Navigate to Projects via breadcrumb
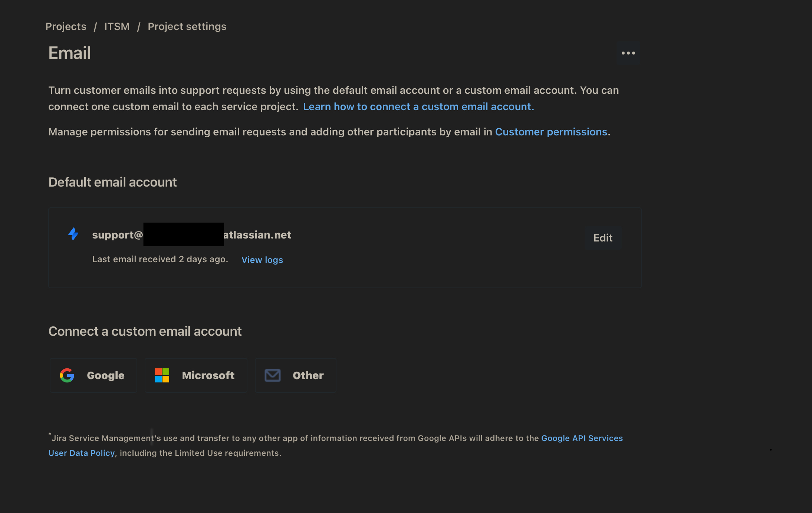 point(66,26)
